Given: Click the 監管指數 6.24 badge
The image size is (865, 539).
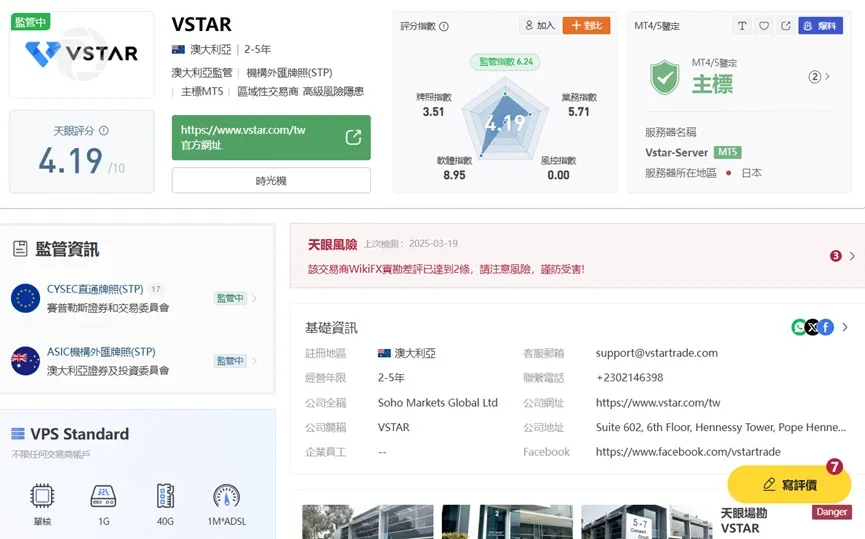Looking at the screenshot, I should click(x=505, y=62).
